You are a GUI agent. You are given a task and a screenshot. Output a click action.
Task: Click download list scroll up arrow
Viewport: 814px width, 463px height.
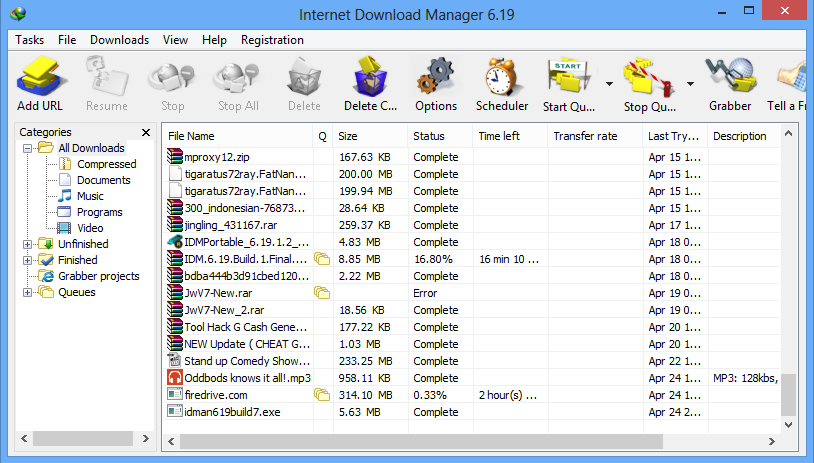[788, 133]
